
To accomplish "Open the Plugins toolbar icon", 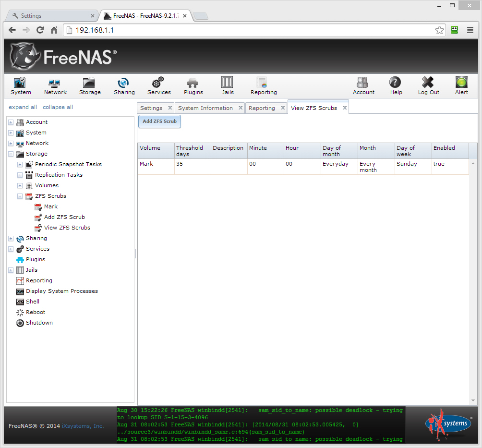I will click(x=193, y=86).
